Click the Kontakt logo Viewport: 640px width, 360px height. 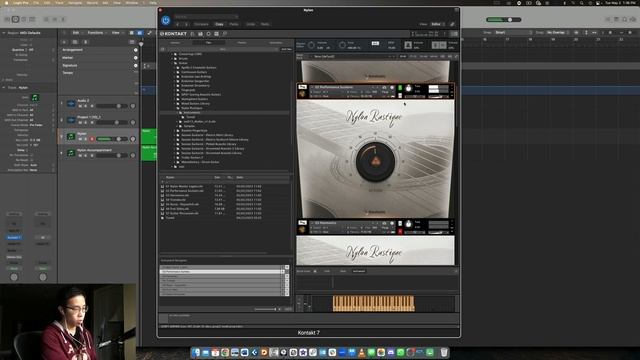[x=174, y=34]
